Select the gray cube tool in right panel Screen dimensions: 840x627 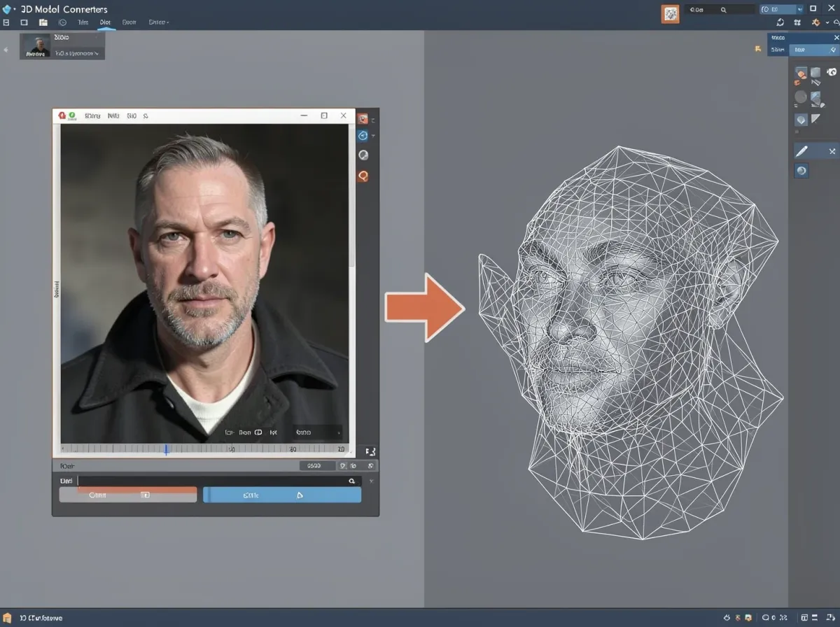point(816,73)
